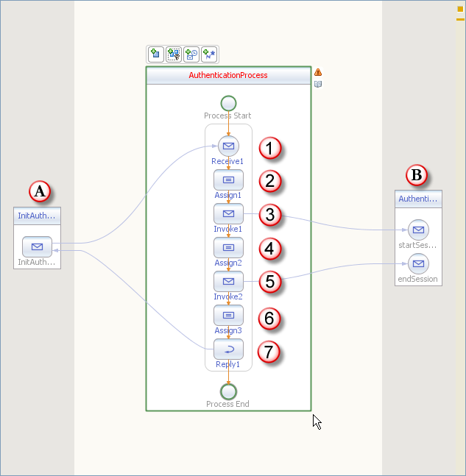Screen dimensions: 466x476
Task: Select the Invoke1 activity icon
Action: [x=228, y=213]
